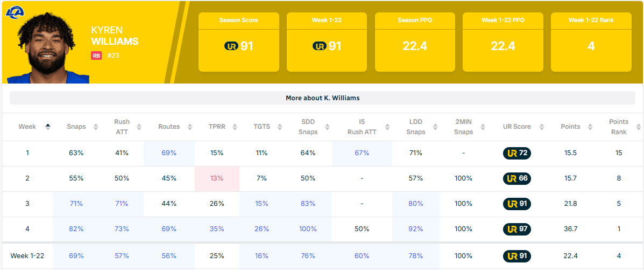644x270 pixels.
Task: Sort by I5 Rush ATT column arrow
Action: [387, 127]
